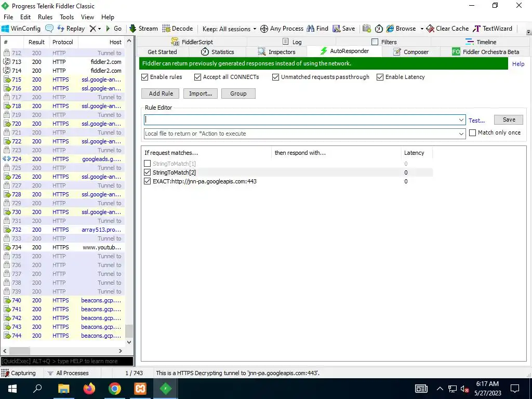The image size is (532, 399).
Task: Expand the toolbar overflow chevron
Action: [x=528, y=32]
